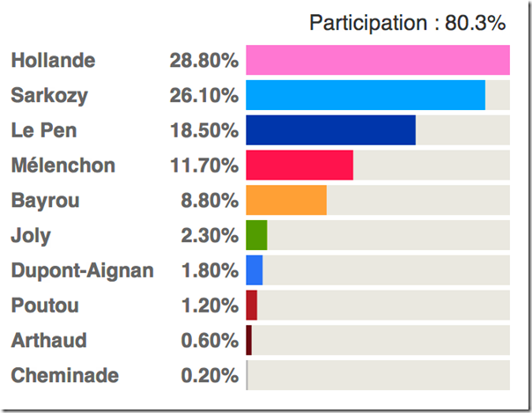Viewport: 532px width, 413px height.
Task: Click the Participation 80.3% text
Action: click(x=409, y=24)
